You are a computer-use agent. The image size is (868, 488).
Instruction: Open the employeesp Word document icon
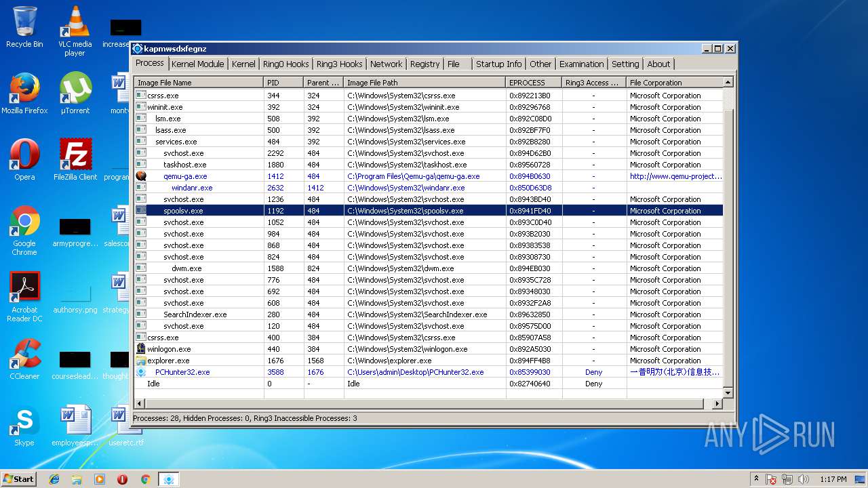pos(75,425)
